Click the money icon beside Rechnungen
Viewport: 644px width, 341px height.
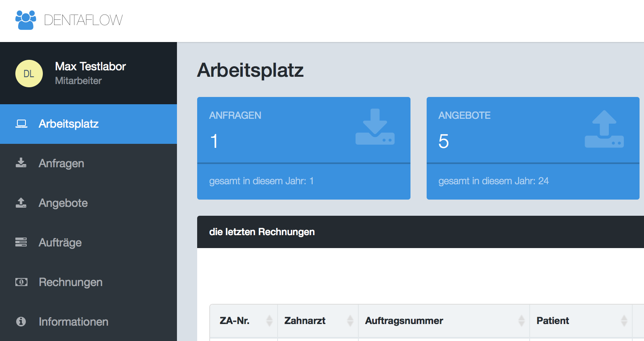pos(21,282)
